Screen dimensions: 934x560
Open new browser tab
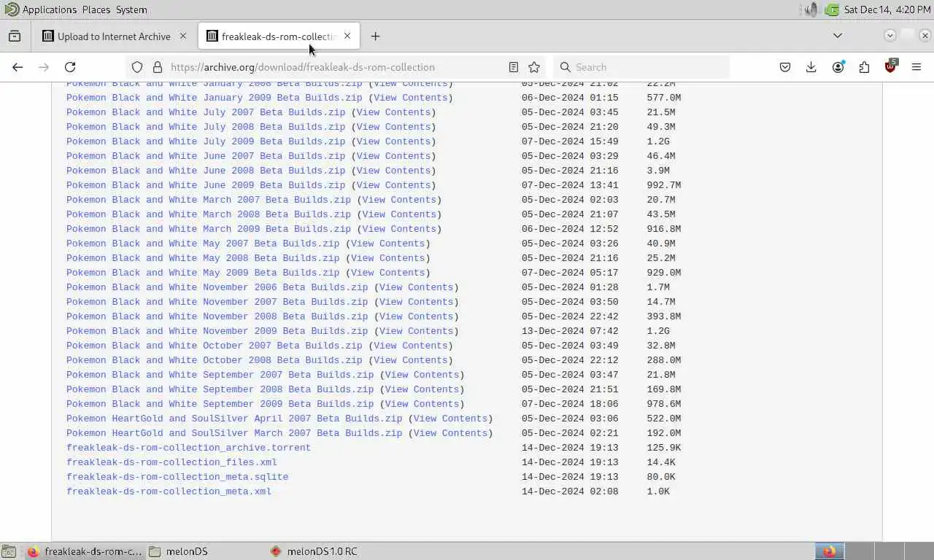375,36
